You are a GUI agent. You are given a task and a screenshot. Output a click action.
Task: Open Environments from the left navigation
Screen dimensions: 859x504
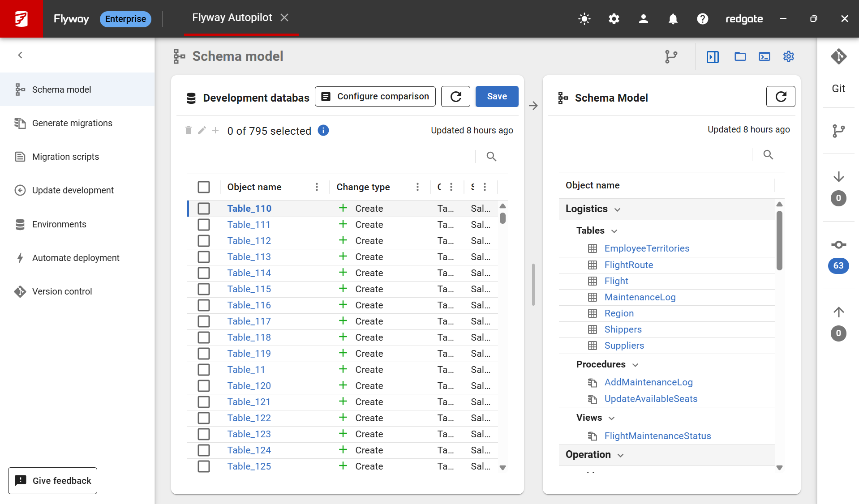59,224
